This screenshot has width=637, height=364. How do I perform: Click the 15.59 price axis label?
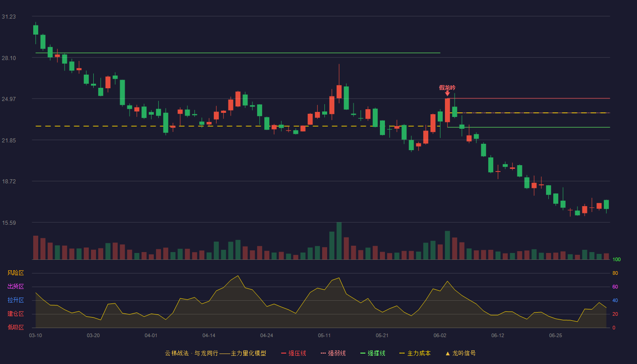(x=9, y=223)
